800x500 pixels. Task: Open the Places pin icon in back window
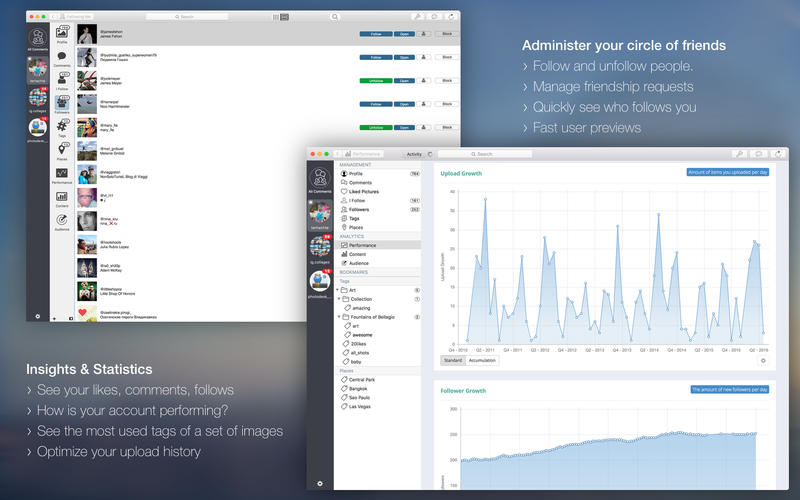pos(62,149)
